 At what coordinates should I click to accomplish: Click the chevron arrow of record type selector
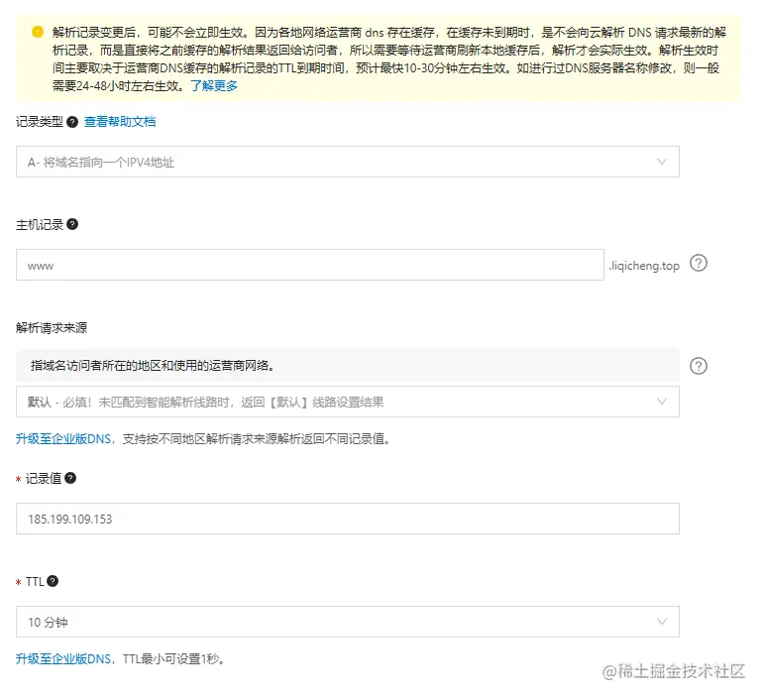coord(662,162)
